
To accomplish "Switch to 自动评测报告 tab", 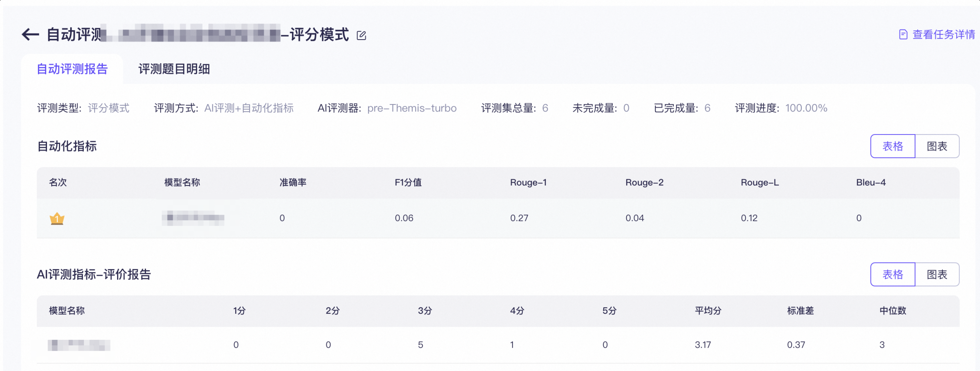I will tap(72, 69).
